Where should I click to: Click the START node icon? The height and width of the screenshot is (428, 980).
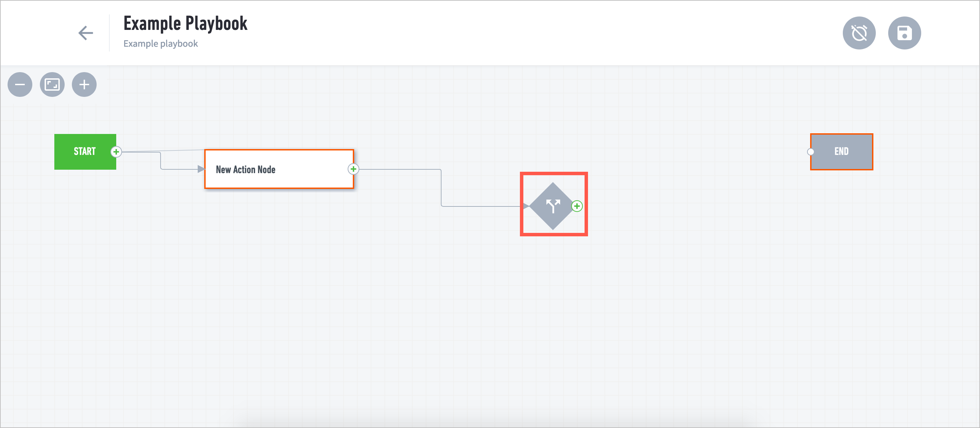[86, 151]
